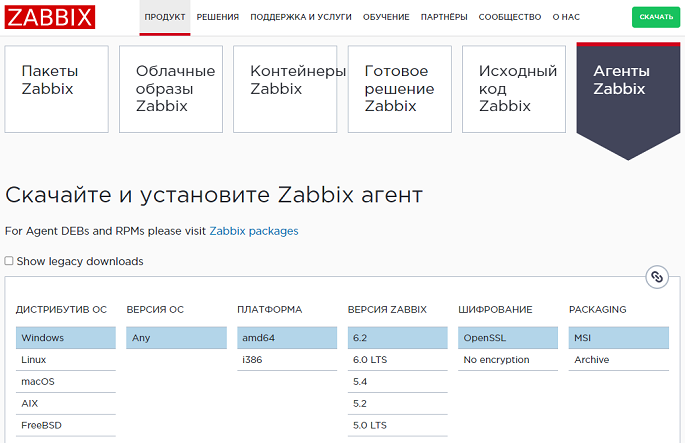
Task: Switch to Готовое решение Zabbix tab
Action: (x=400, y=89)
